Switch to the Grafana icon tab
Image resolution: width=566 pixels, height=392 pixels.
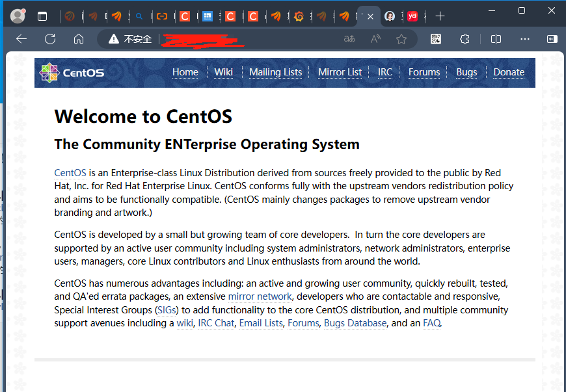click(299, 16)
